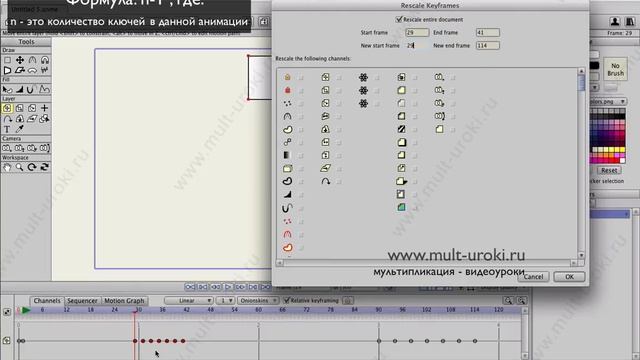Open the Linear interpolation dropdown
The width and height of the screenshot is (640, 360).
coord(189,300)
